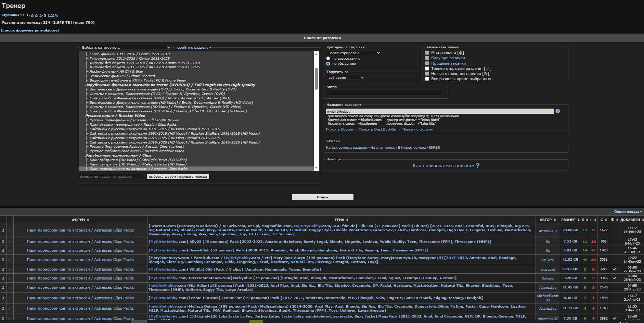
Task: Click the green checkmark icon in the first result row
Action: 10,230
